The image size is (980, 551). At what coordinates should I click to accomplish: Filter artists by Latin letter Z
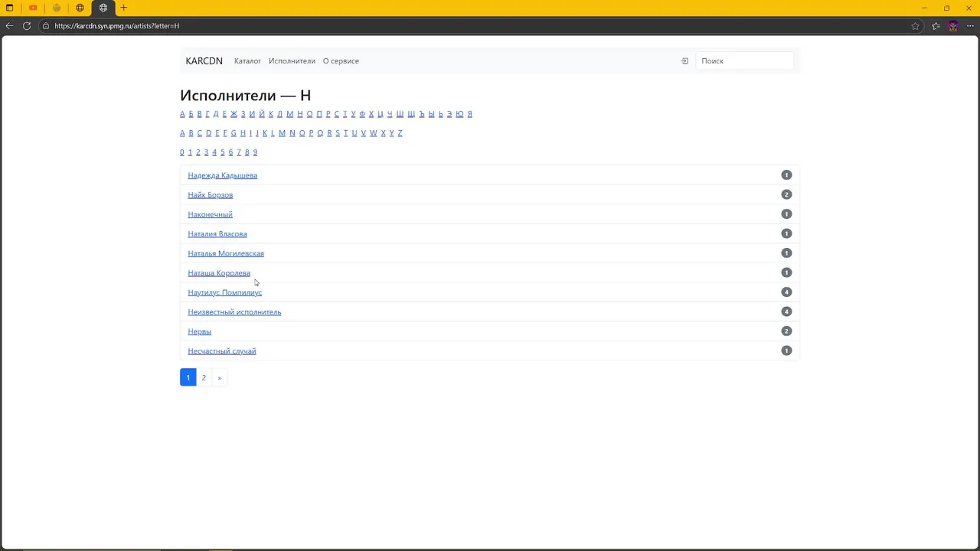pos(400,133)
